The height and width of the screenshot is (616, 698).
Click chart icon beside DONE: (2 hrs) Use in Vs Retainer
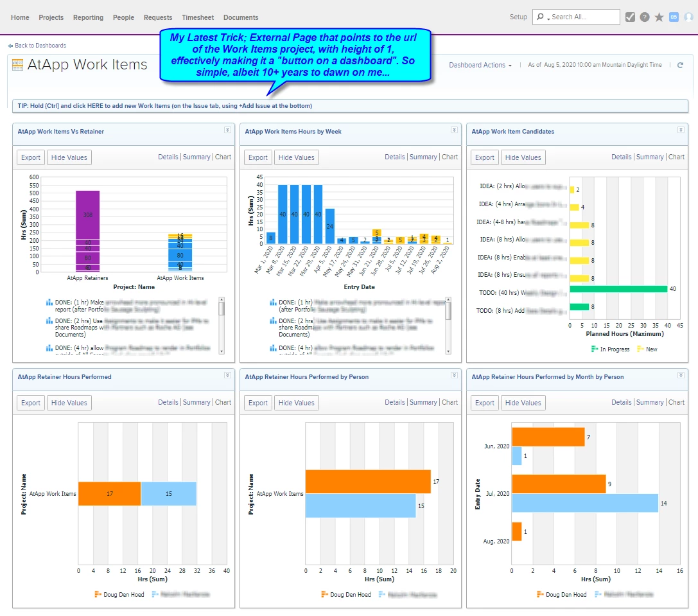point(49,321)
